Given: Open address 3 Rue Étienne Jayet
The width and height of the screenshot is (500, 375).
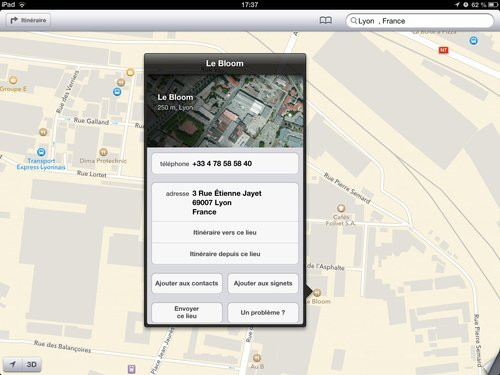Looking at the screenshot, I should 225,202.
